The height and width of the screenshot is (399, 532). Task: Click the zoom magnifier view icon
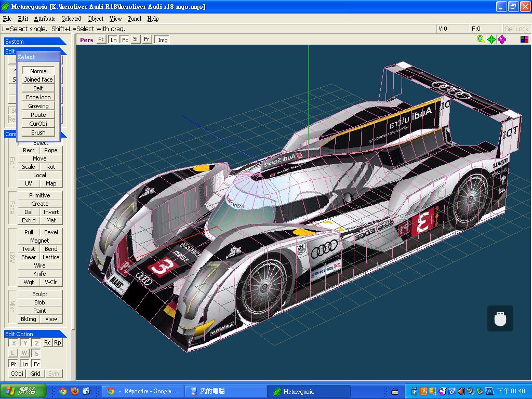[481, 39]
